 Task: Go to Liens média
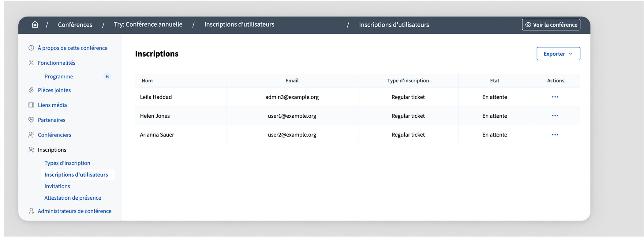pyautogui.click(x=52, y=105)
